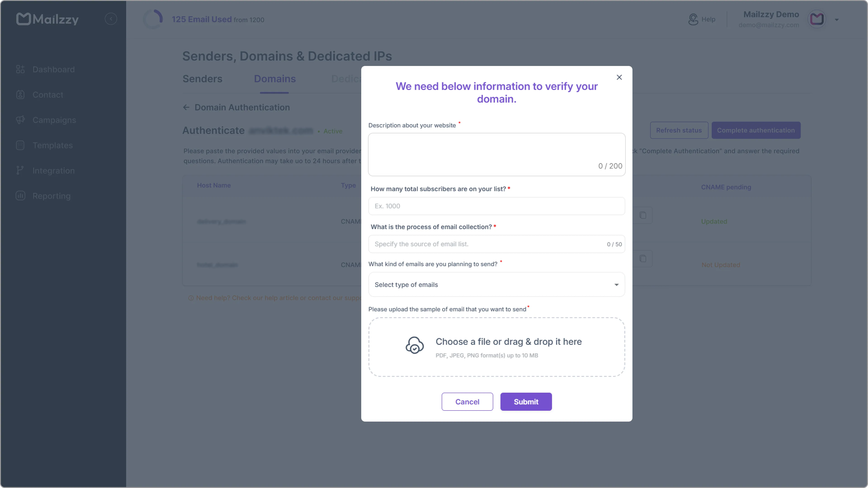The height and width of the screenshot is (488, 868).
Task: Select the Reporting sidebar icon
Action: [x=20, y=196]
